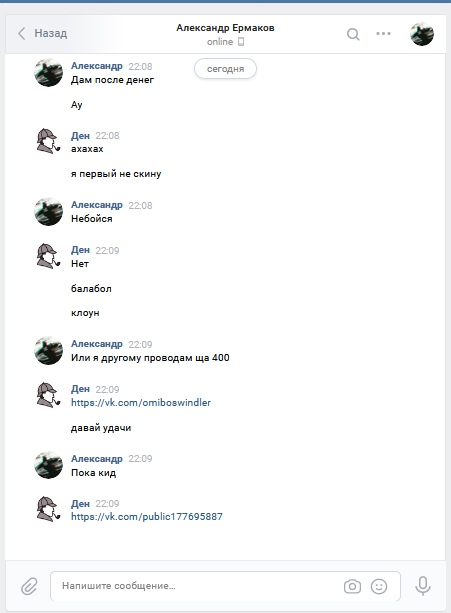Open Александр Ермаков header profile avatar
Viewport: 451px width, 613px height.
pyautogui.click(x=422, y=34)
